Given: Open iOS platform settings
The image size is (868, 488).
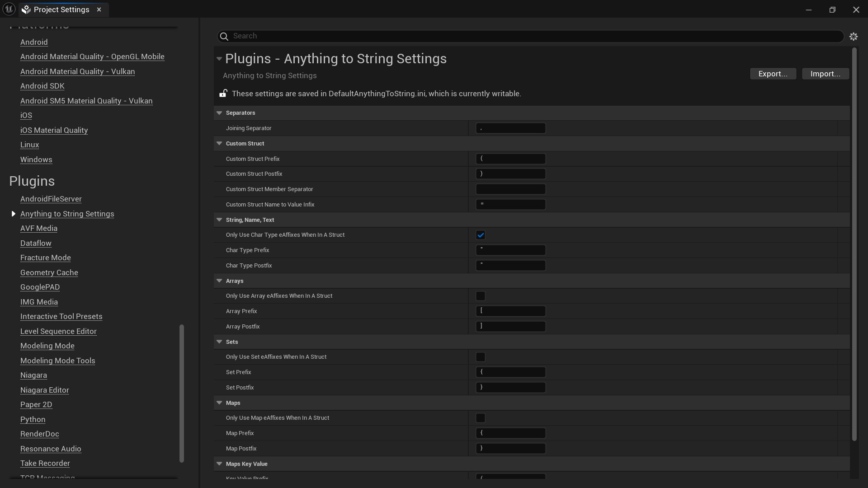Looking at the screenshot, I should [x=26, y=115].
